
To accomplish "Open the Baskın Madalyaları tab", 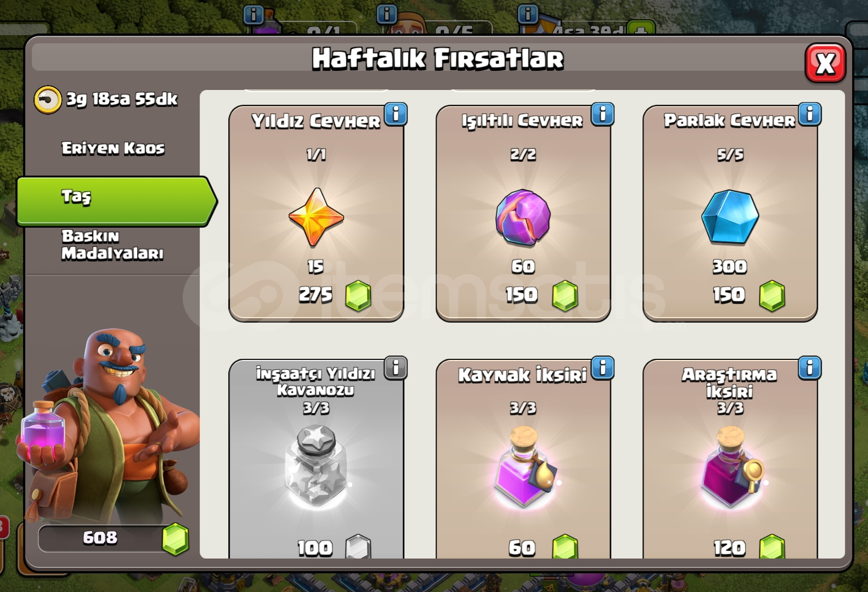I will point(112,245).
